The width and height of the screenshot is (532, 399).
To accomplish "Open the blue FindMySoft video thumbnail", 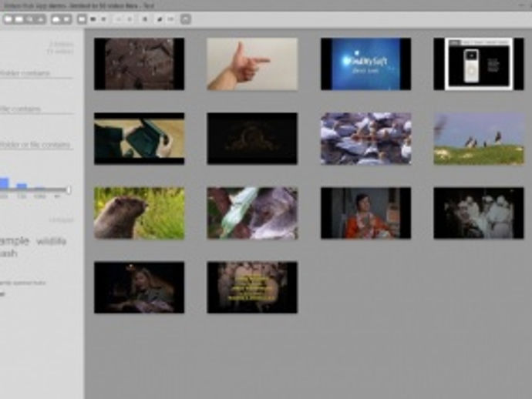I will (365, 64).
